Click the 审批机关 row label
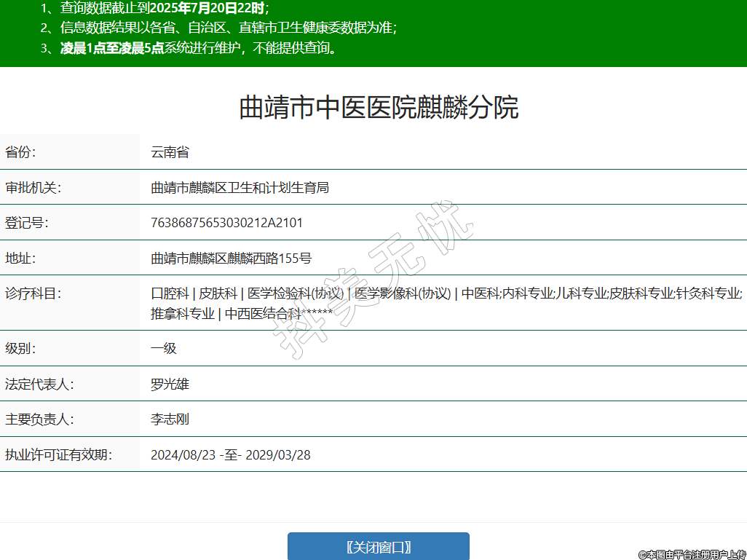747x560 pixels. (x=33, y=187)
